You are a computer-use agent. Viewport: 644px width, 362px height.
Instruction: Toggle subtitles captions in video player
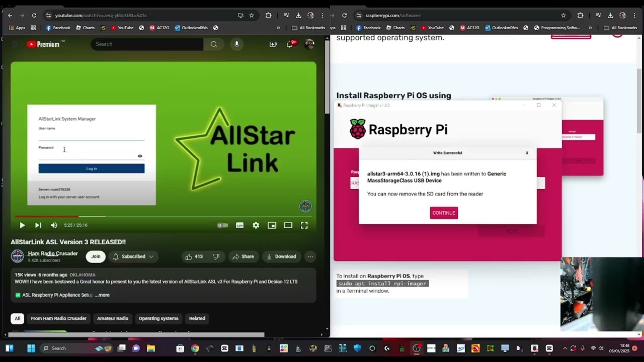click(239, 225)
